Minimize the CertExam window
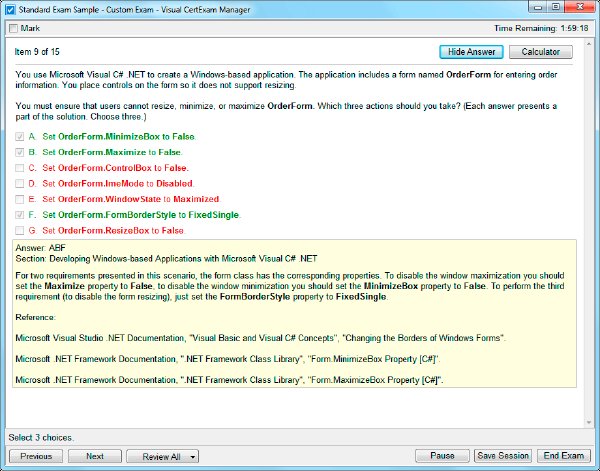This screenshot has height=471, width=600. 538,7
